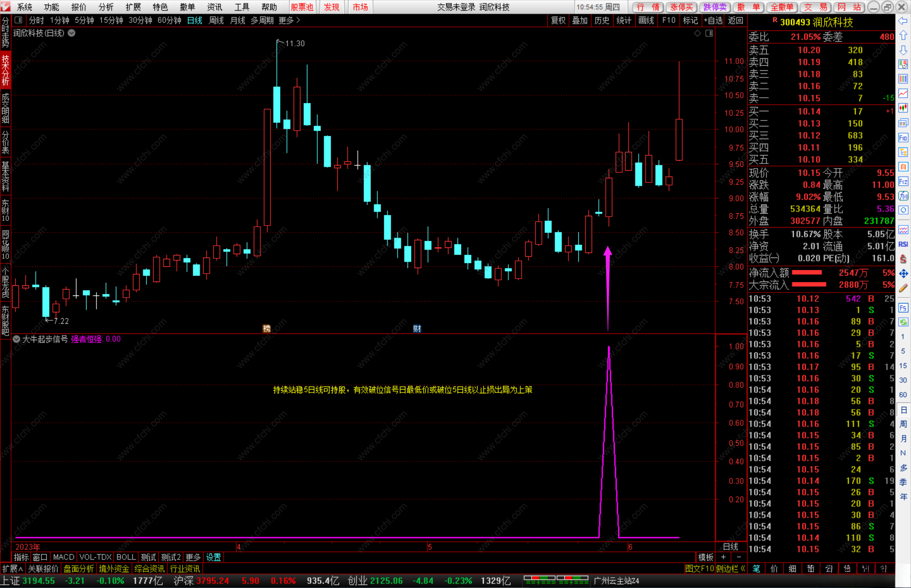Toggle the small window icon left of 分时
Viewport: 911px width, 588px height.
(18, 20)
